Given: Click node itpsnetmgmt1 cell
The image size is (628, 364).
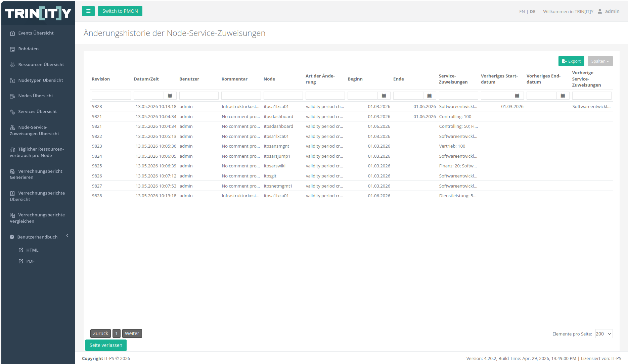Looking at the screenshot, I should (x=278, y=186).
